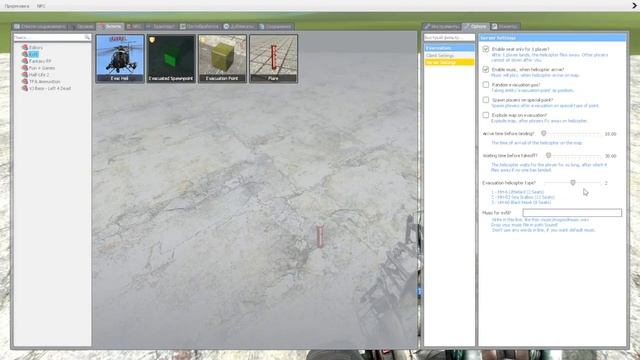Screen dimensions: 640x360
Task: Open the VJ Base - Left 4 Dead category
Action: click(x=50, y=88)
